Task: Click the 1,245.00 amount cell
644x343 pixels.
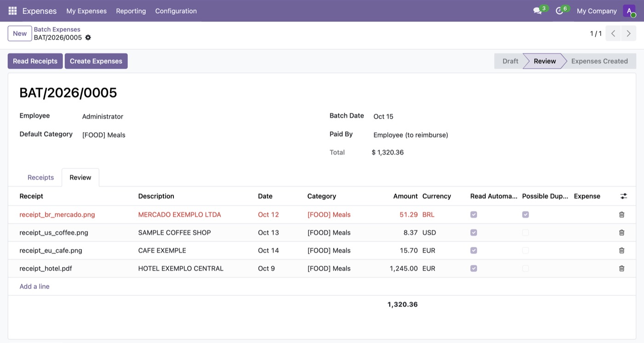Action: [403, 269]
